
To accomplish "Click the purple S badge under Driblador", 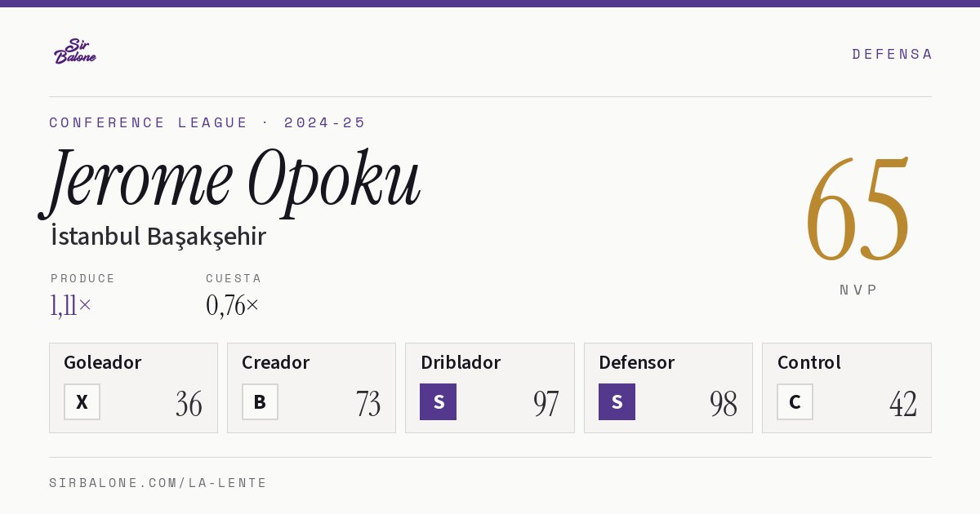I will tap(438, 401).
